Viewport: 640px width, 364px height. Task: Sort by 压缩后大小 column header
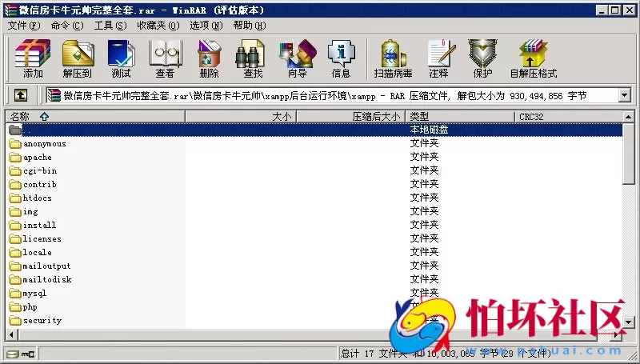[351, 116]
